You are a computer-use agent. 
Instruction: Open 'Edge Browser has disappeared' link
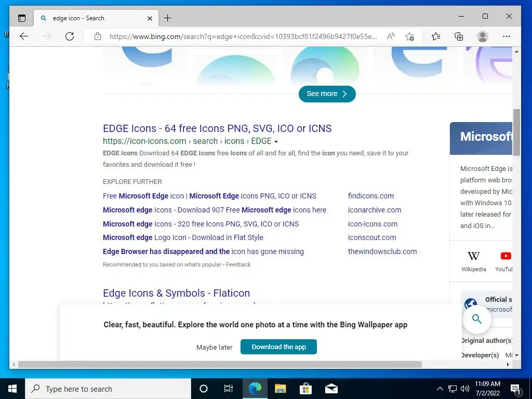203,251
